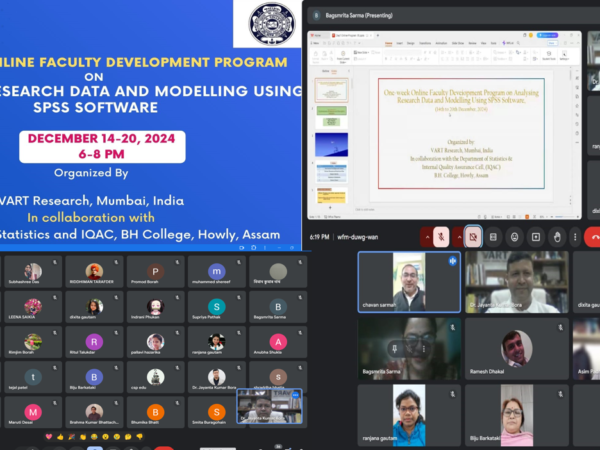Adjust the zoom slider in the slides status bar
Screen dimensions: 600x450
click(564, 217)
